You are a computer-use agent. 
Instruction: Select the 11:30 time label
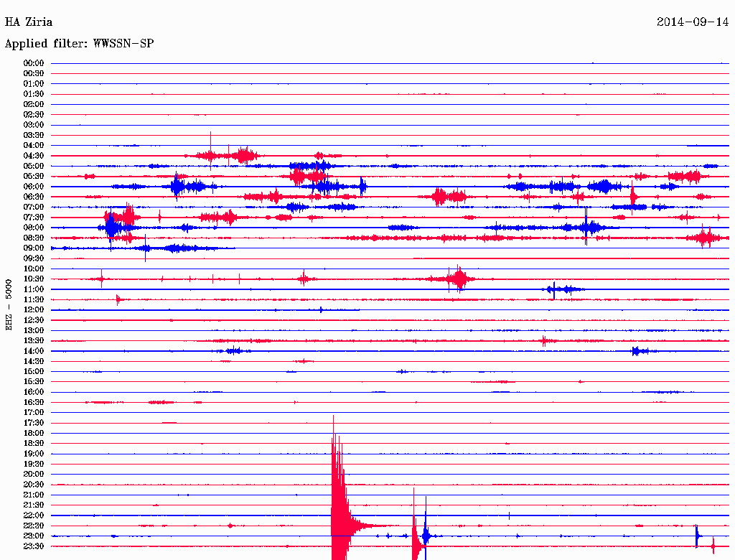(x=34, y=299)
